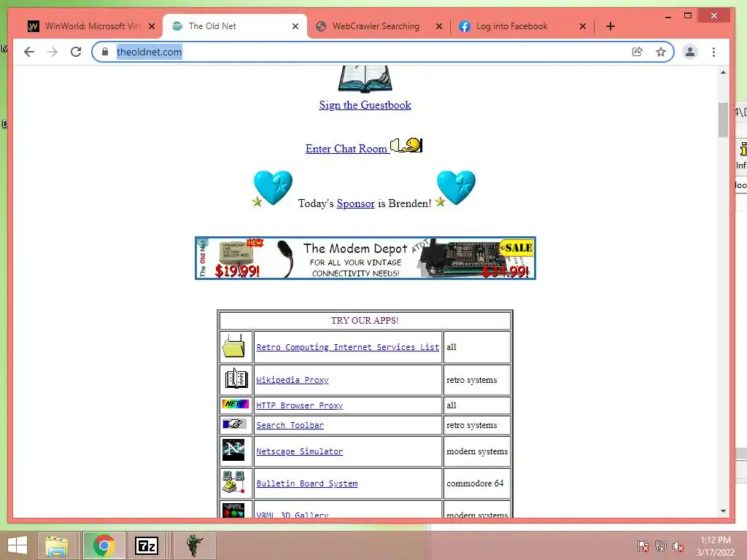Image resolution: width=747 pixels, height=560 pixels.
Task: Click the rainbow NEW icon
Action: pos(236,404)
